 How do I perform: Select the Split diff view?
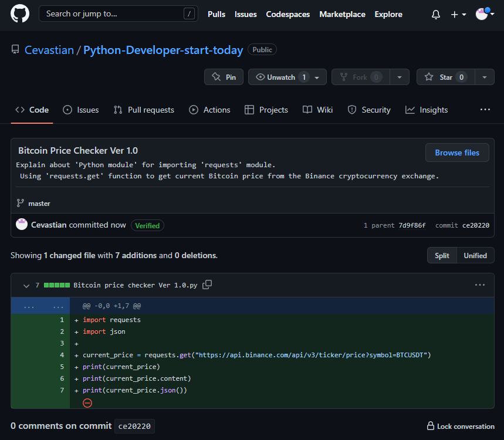click(442, 256)
